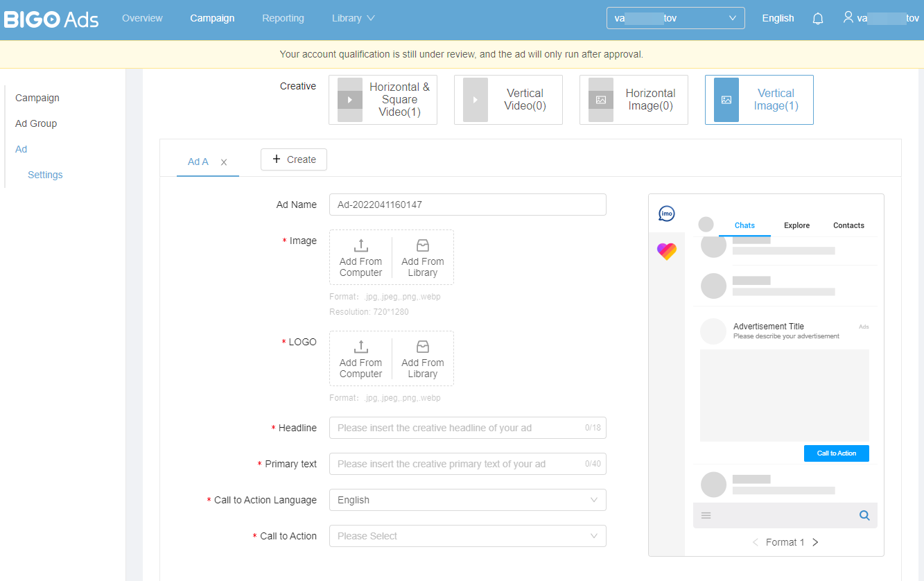Go to the Reporting tab

(x=283, y=18)
